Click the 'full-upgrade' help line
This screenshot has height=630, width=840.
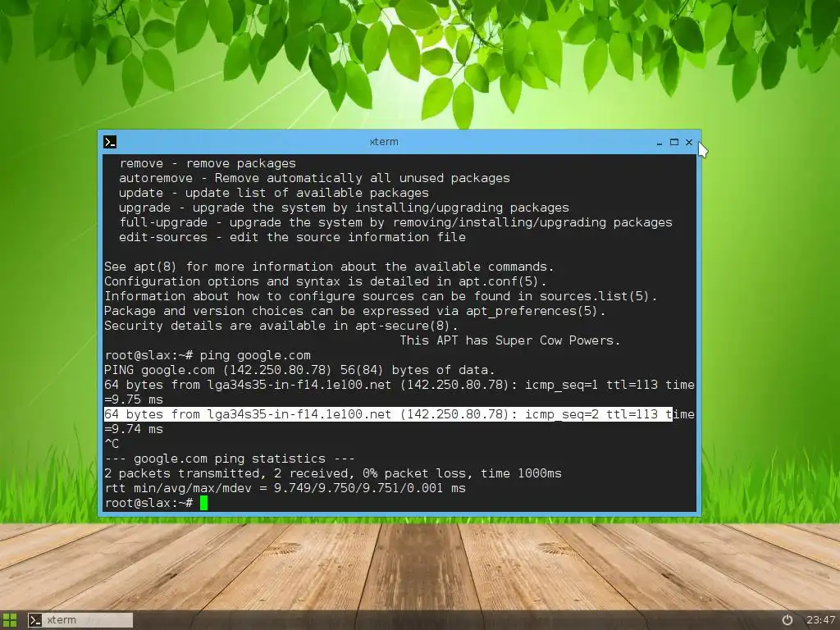point(395,222)
